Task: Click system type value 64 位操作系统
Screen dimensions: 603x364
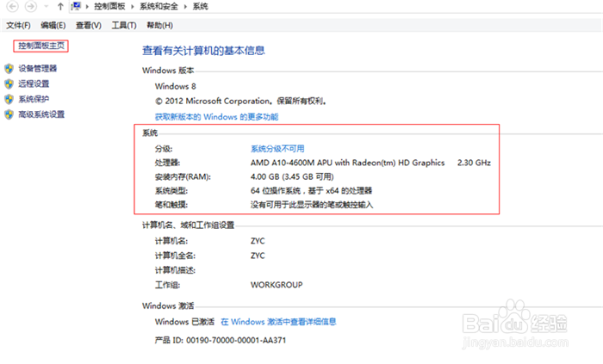Action: pyautogui.click(x=312, y=191)
